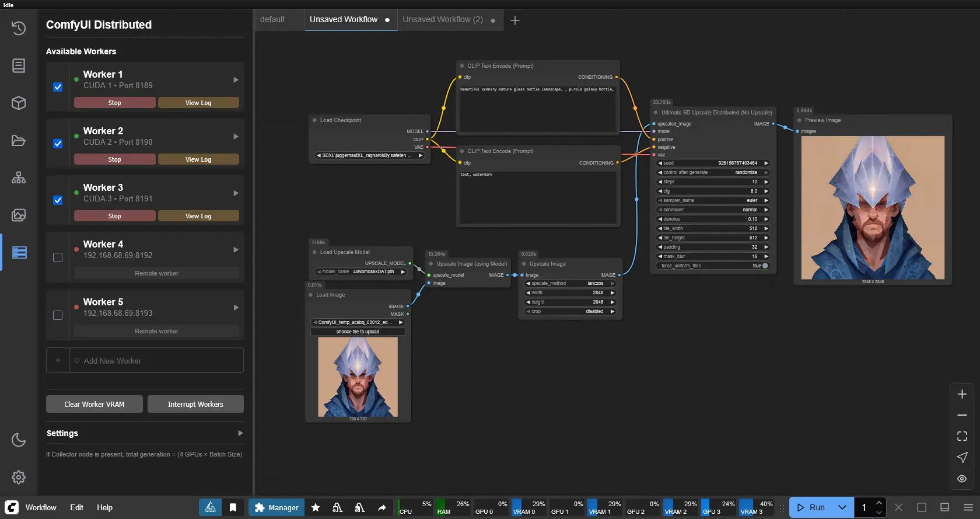The width and height of the screenshot is (980, 519).
Task: Click fit view icon on canvas
Action: tap(962, 436)
